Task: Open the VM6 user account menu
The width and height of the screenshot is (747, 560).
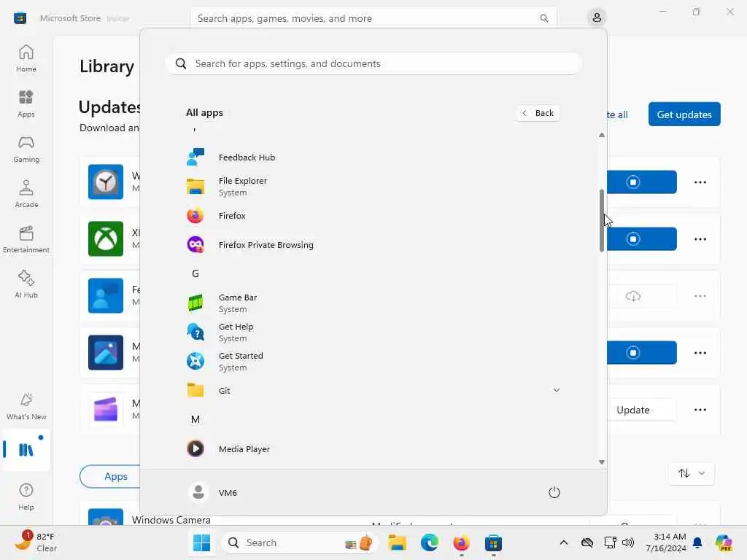Action: tap(212, 492)
